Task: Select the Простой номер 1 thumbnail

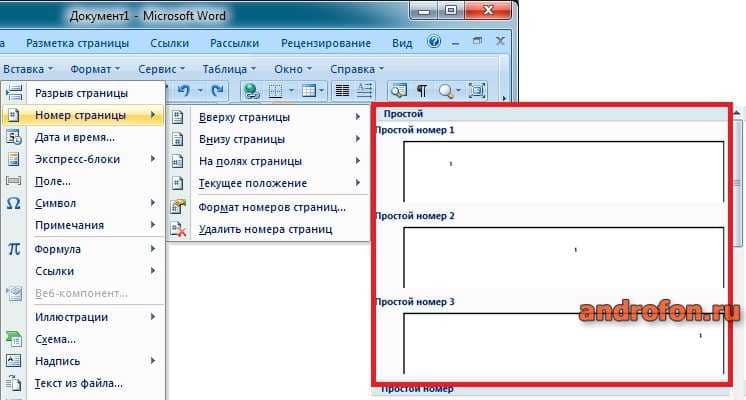Action: (x=564, y=171)
